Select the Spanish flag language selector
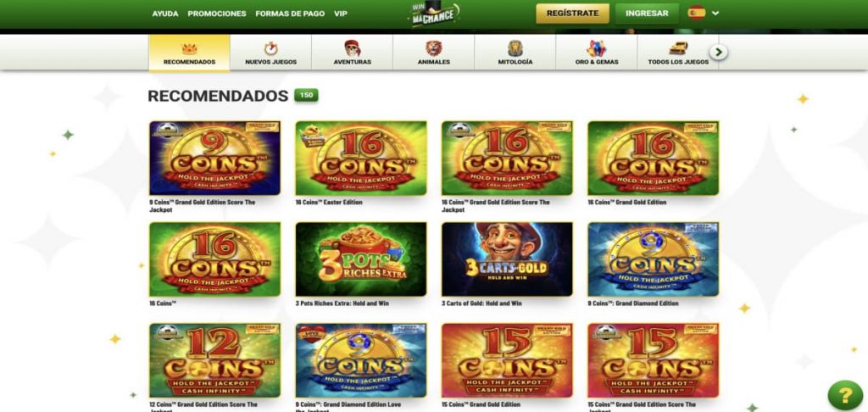This screenshot has width=868, height=412. (x=697, y=13)
